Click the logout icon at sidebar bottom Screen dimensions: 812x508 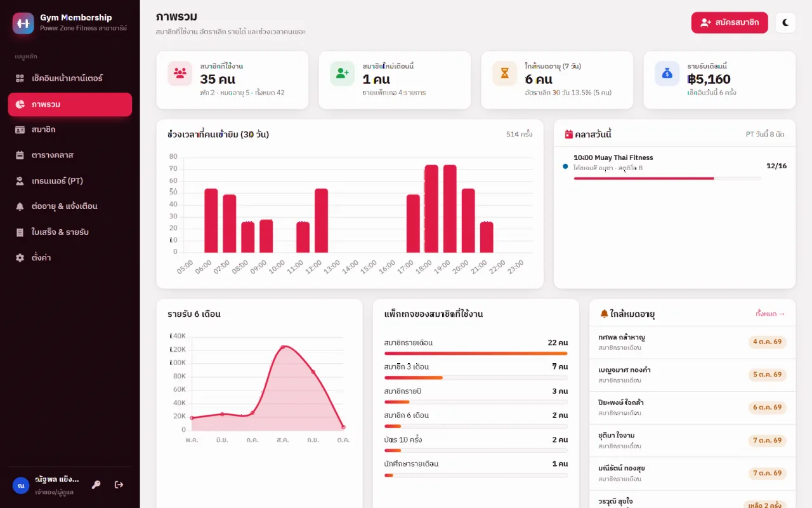119,485
